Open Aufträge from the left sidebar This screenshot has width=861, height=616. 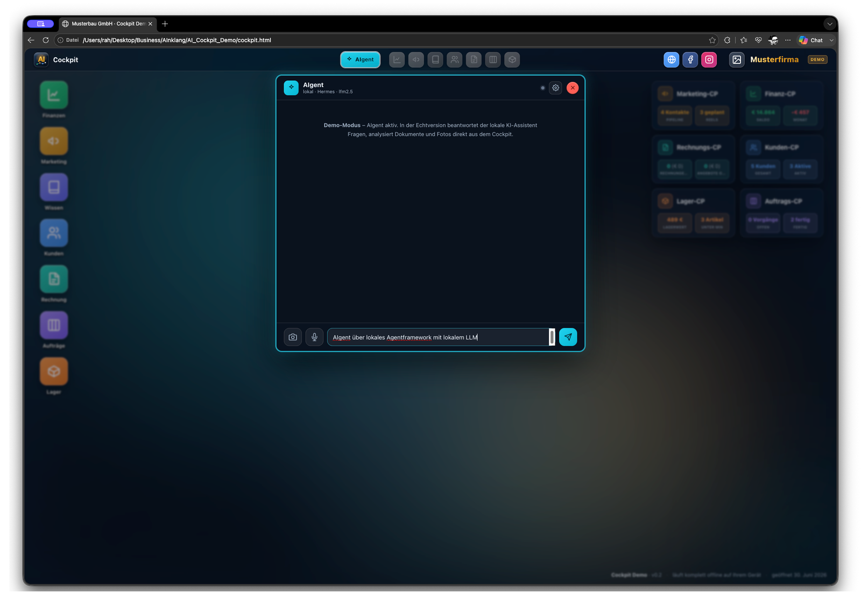click(54, 325)
